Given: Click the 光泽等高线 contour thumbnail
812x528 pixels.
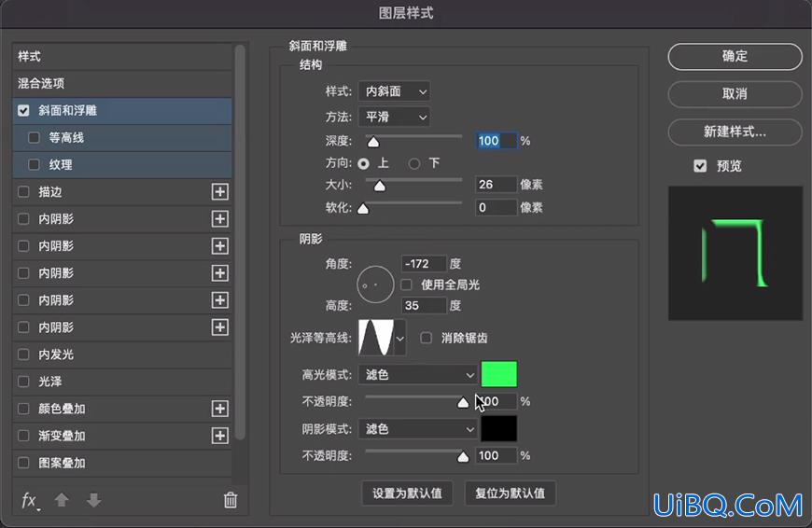Looking at the screenshot, I should pyautogui.click(x=376, y=338).
